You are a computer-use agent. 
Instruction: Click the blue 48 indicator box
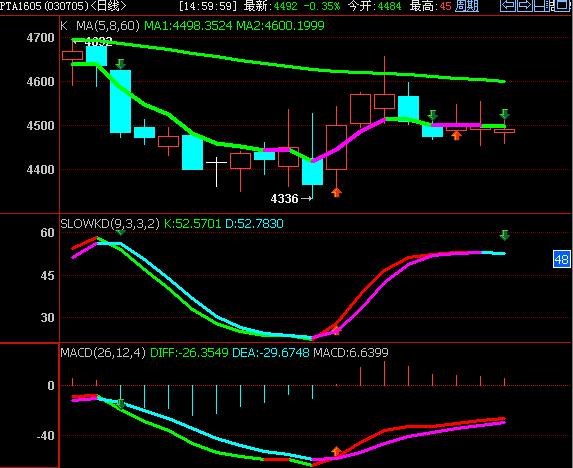tap(561, 259)
